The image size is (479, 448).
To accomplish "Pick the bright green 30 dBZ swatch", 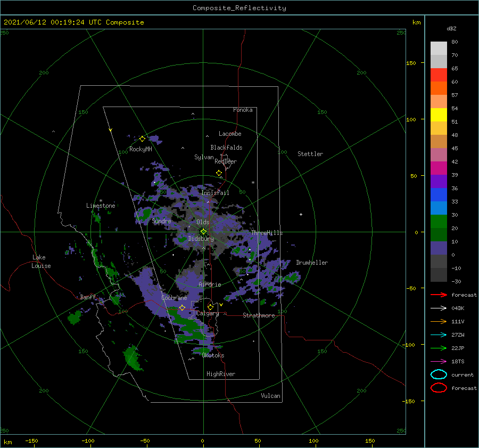I will pyautogui.click(x=439, y=222).
